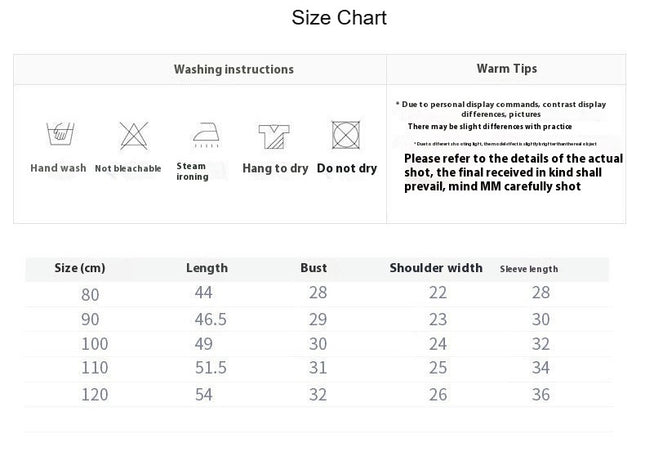Screen dimensions: 645x474
Task: Click the Hand wash text label
Action: 58,168
